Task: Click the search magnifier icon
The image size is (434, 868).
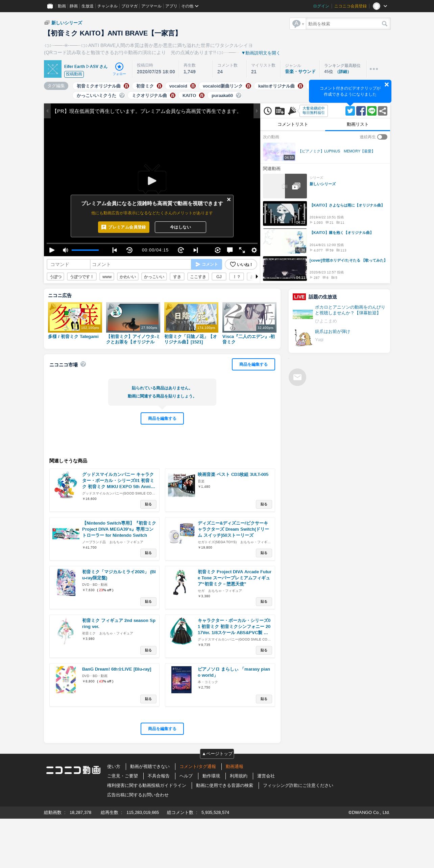Action: point(385,24)
